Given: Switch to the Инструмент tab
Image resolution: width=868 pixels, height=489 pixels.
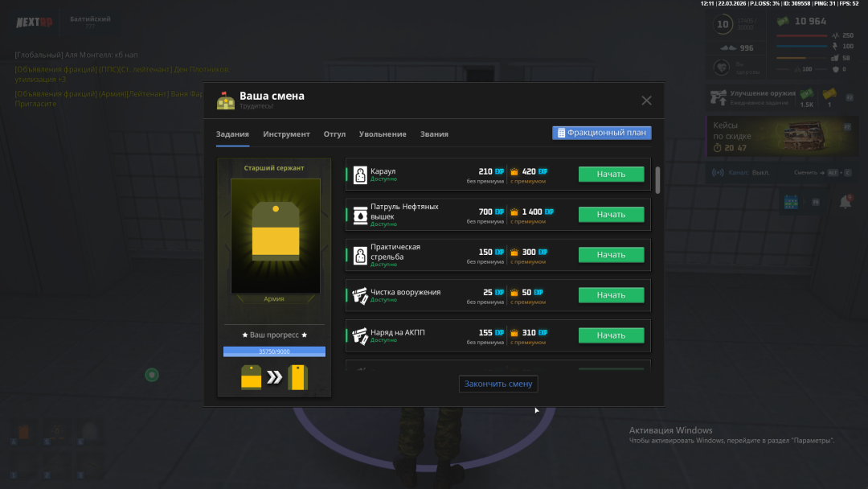Looking at the screenshot, I should tap(286, 134).
